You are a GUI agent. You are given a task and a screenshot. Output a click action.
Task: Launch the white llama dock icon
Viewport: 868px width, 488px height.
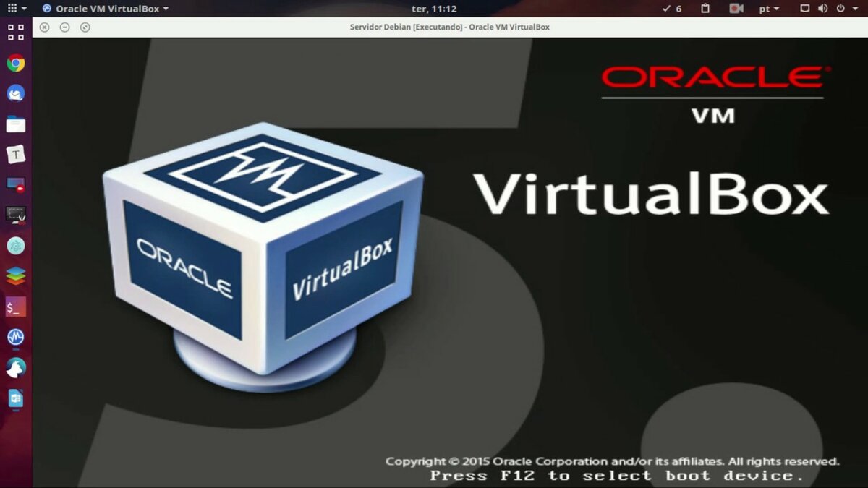[16, 367]
